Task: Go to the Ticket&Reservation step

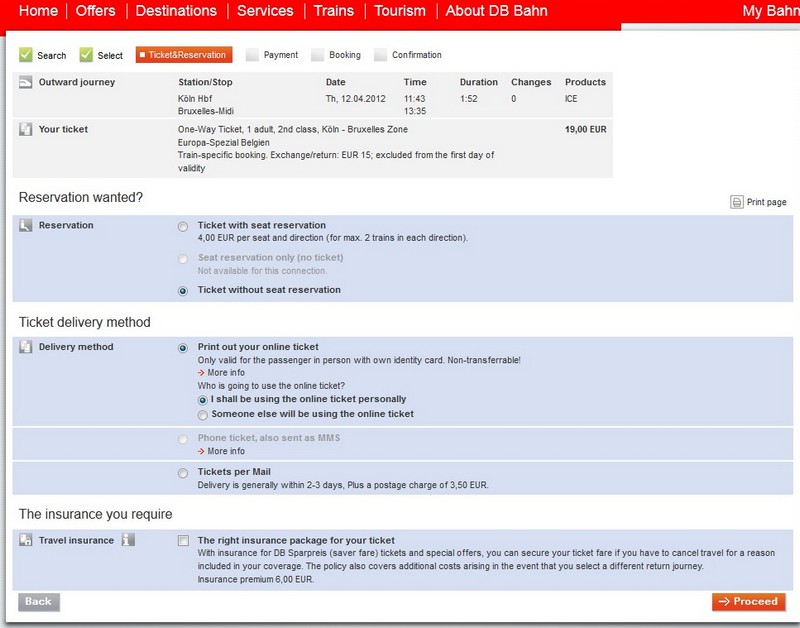Action: click(184, 55)
